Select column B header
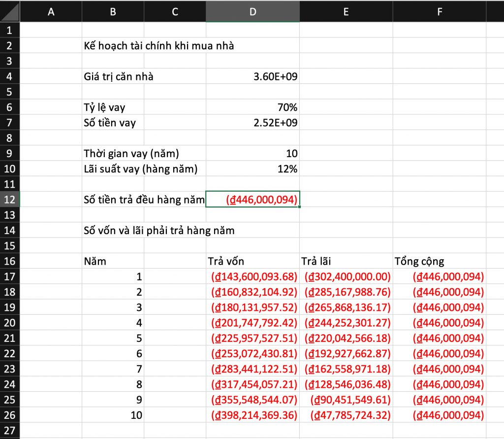The height and width of the screenshot is (439, 504). tap(113, 12)
